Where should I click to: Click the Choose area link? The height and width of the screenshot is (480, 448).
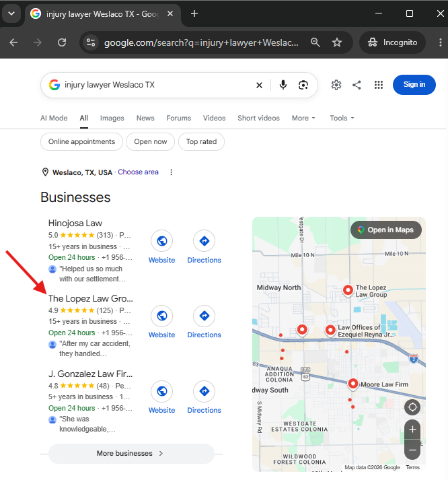(x=138, y=172)
